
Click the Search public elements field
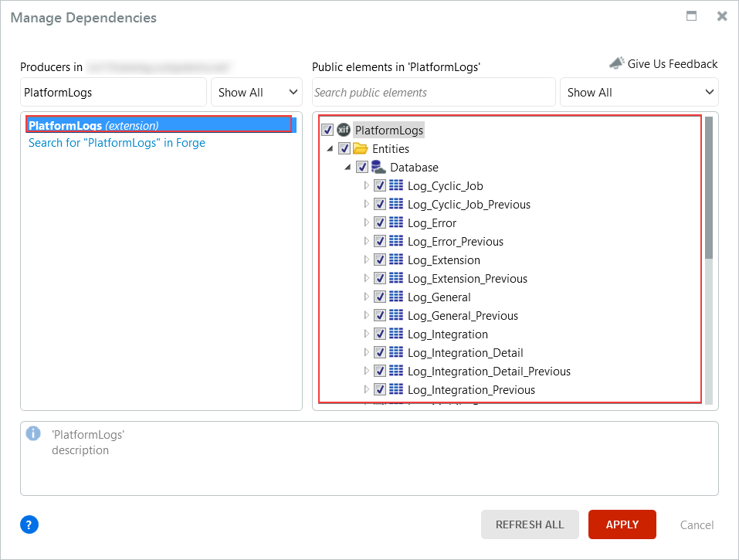[433, 92]
